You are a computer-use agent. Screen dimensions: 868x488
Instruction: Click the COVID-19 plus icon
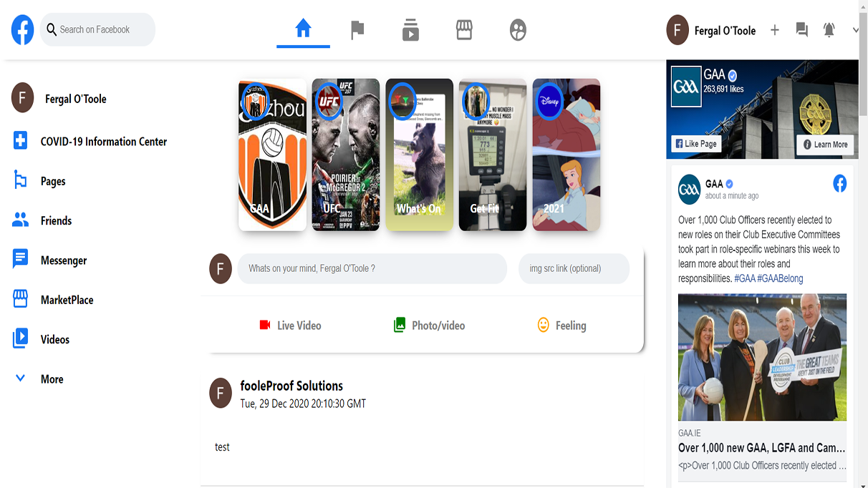point(21,140)
